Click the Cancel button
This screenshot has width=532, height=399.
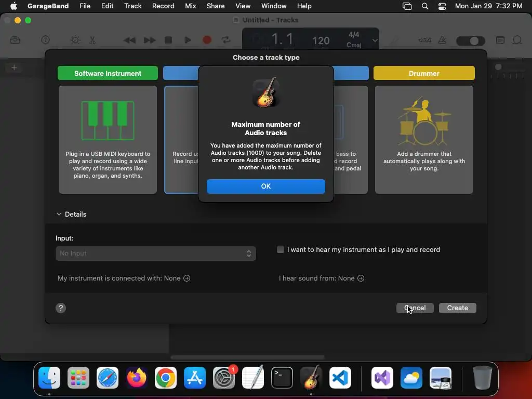(415, 308)
